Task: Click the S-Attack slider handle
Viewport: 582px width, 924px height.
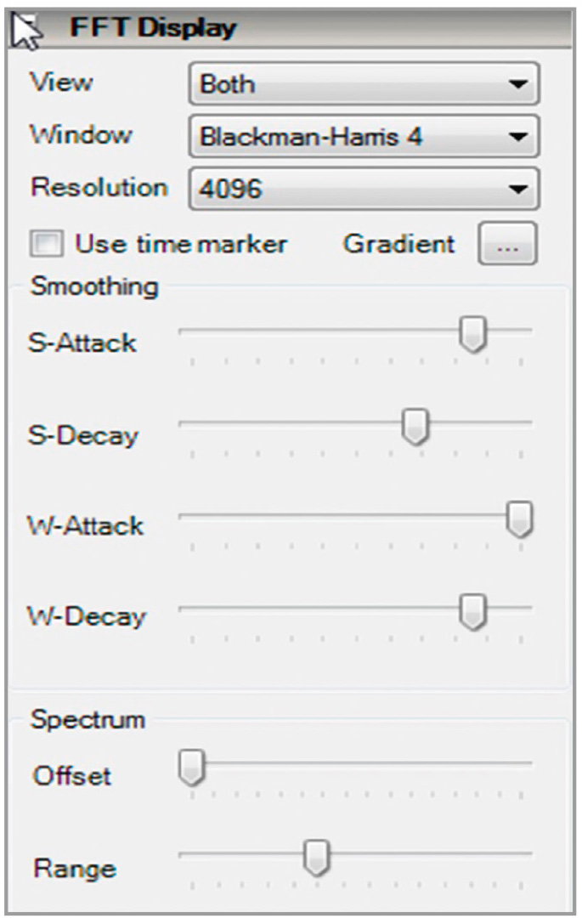Action: pyautogui.click(x=473, y=334)
